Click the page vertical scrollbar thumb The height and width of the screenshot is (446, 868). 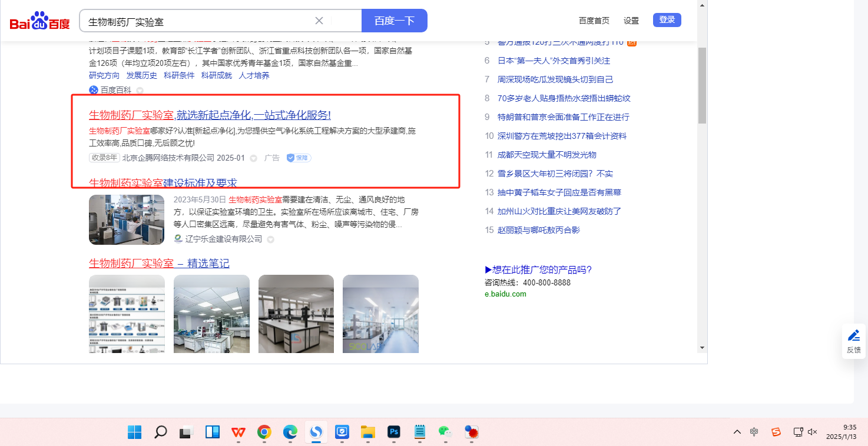click(x=702, y=85)
